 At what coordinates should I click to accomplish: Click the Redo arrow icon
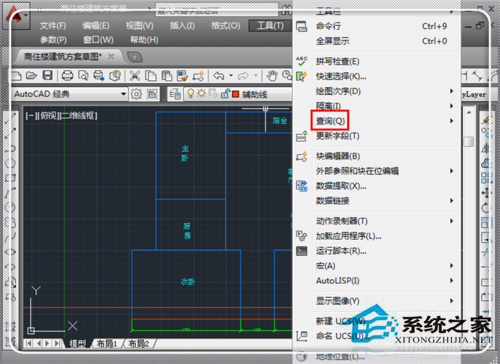[x=243, y=76]
